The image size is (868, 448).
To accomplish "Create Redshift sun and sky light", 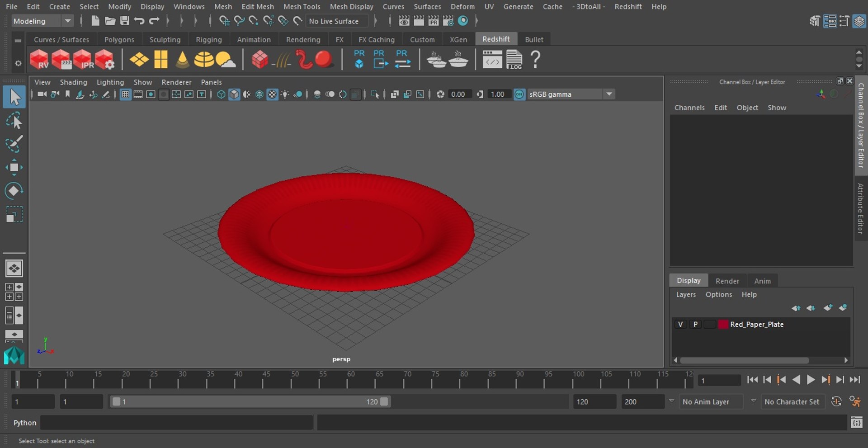I will pos(226,60).
